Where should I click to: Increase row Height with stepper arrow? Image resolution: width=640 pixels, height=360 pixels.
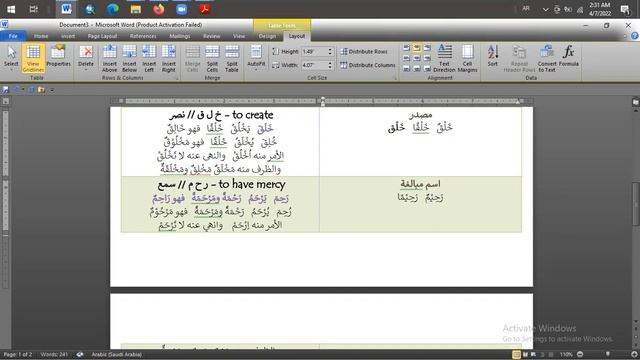coord(330,49)
